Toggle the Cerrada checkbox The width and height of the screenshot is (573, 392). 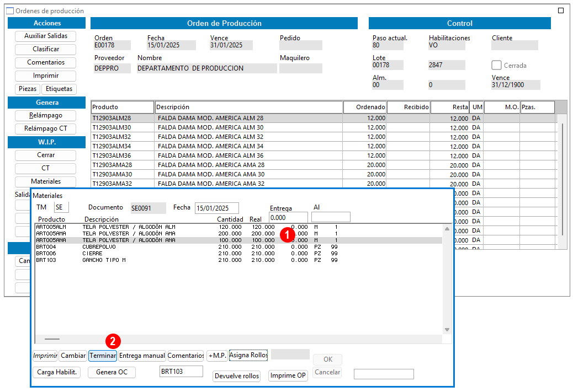pyautogui.click(x=496, y=65)
